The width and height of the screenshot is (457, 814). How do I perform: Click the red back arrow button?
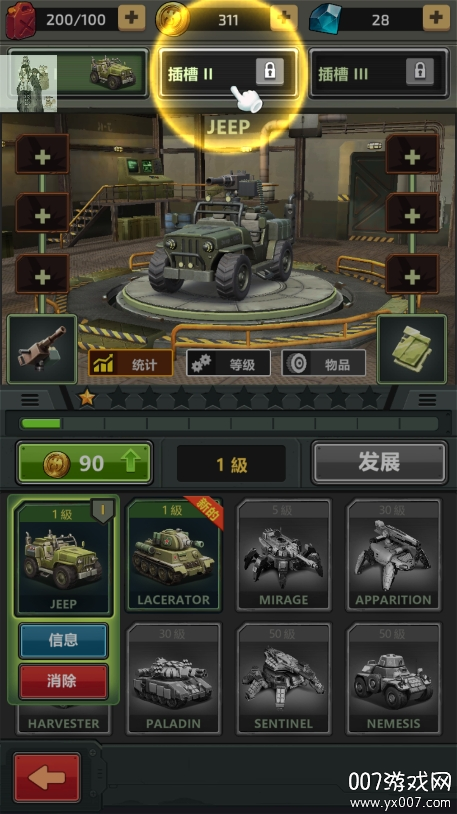tap(47, 777)
